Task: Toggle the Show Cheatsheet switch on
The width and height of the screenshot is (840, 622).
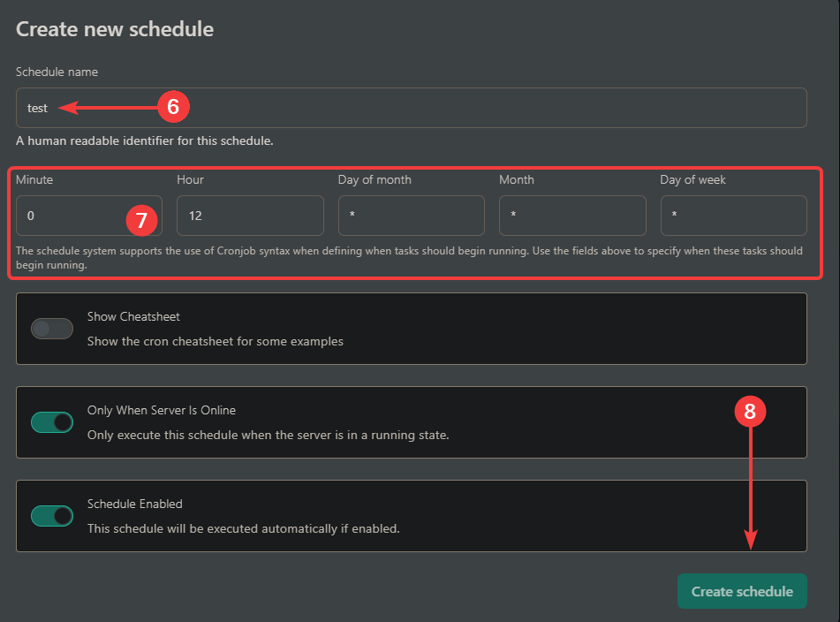Action: point(52,328)
